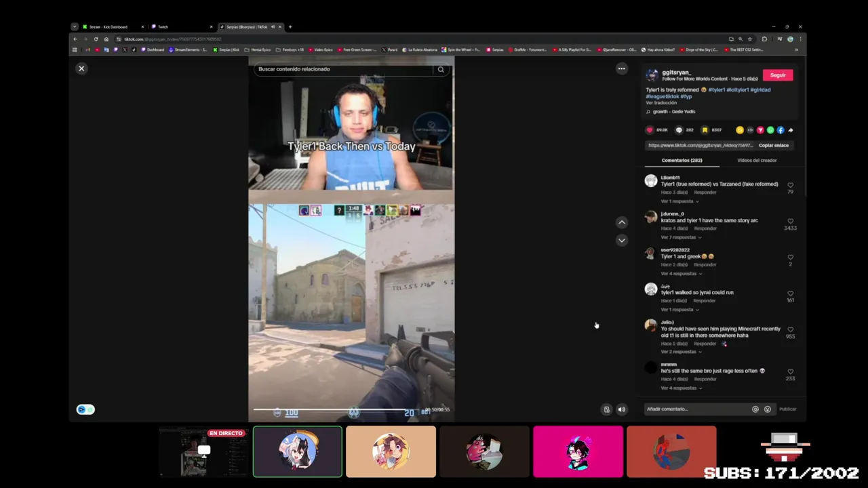
Task: Expand 'Ver 7 respuestas' under kratos comment
Action: pos(681,237)
